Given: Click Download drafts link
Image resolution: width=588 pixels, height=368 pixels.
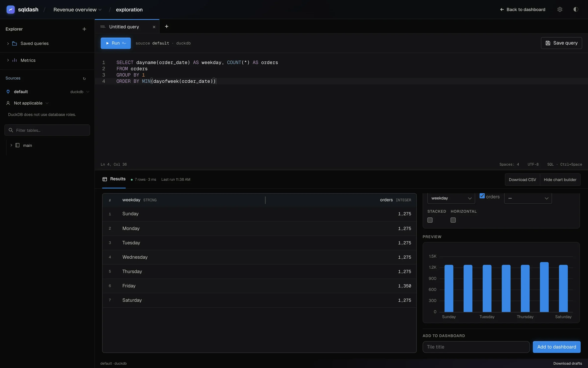Looking at the screenshot, I should click(567, 363).
